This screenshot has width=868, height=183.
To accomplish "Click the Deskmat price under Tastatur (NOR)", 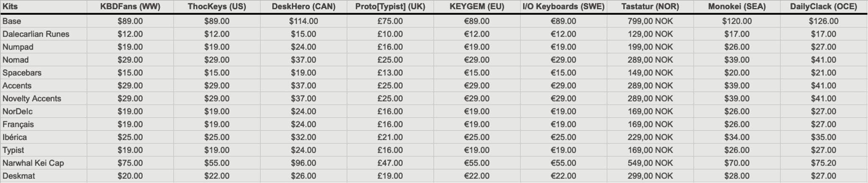I will click(x=650, y=176).
